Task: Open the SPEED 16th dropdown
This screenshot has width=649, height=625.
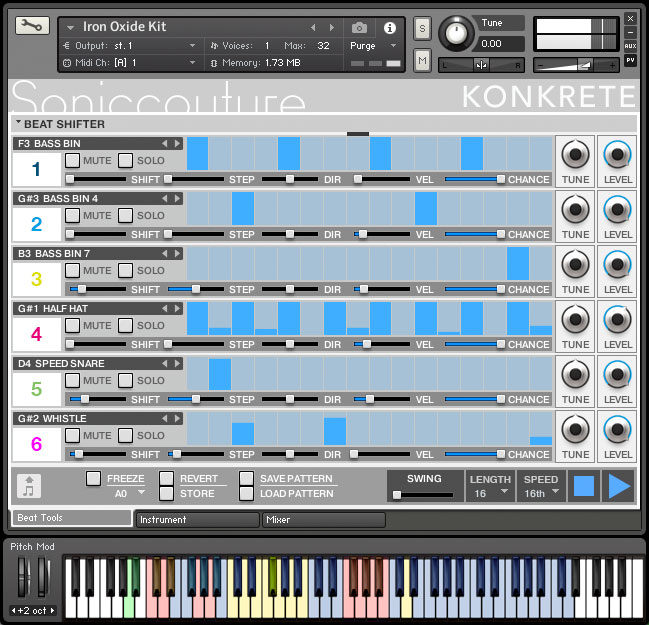Action: pyautogui.click(x=555, y=491)
